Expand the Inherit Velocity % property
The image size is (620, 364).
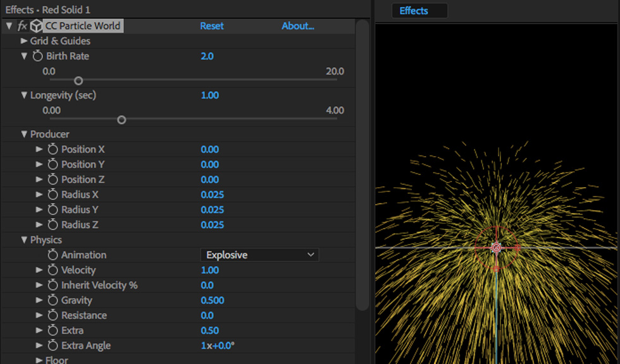click(x=39, y=285)
